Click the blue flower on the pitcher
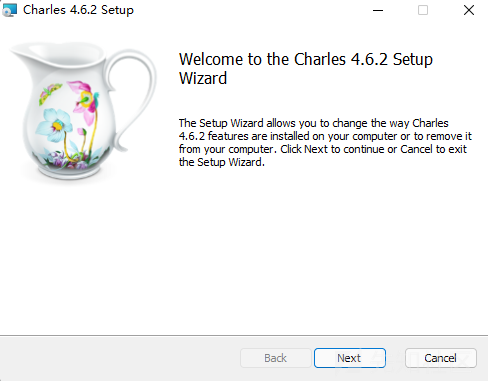Screen dimensions: 488x381 [55, 125]
